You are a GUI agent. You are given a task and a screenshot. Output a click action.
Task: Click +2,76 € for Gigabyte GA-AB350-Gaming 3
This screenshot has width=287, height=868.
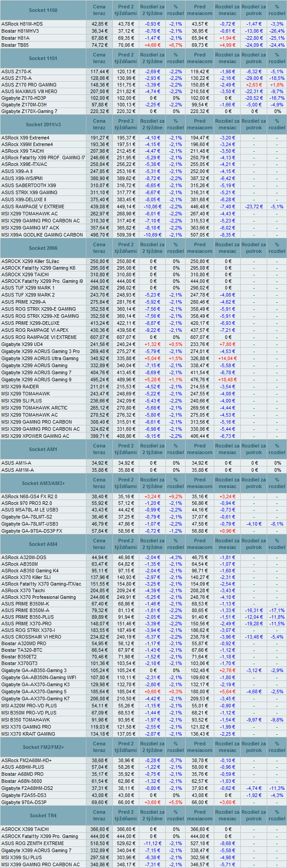227,670
